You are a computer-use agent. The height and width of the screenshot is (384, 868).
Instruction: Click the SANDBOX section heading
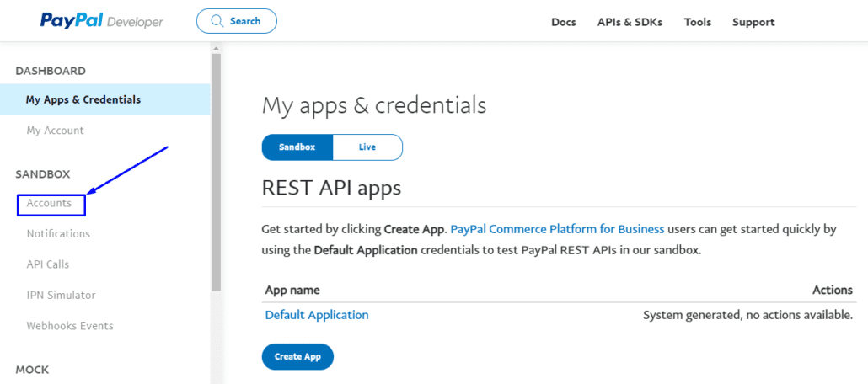[x=43, y=174]
